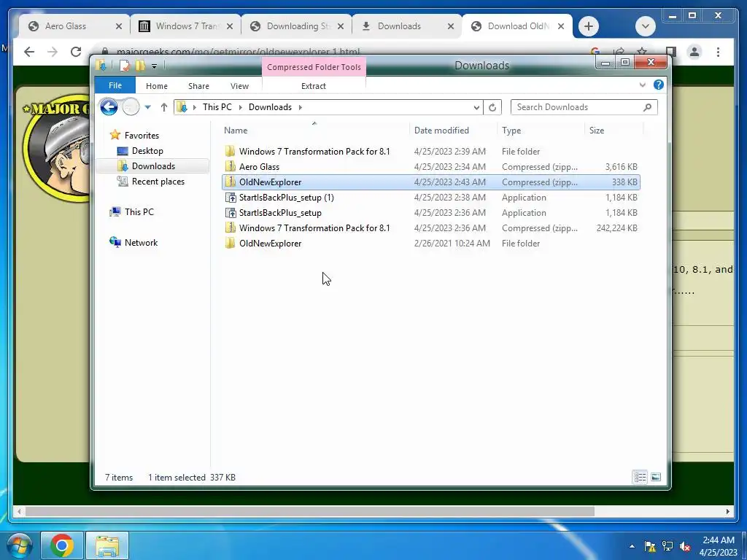
Task: Switch to Windows 7 Transformation Chrome tab
Action: [x=186, y=26]
